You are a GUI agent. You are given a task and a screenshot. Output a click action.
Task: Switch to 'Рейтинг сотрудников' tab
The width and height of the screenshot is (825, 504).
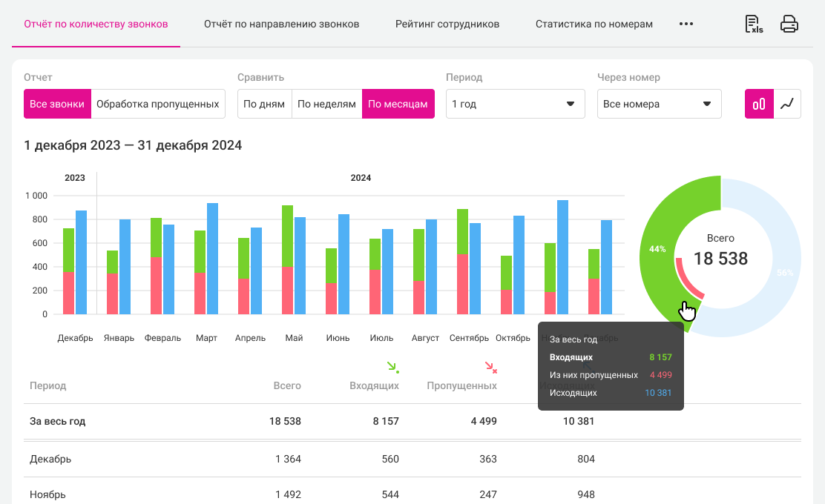pyautogui.click(x=447, y=24)
